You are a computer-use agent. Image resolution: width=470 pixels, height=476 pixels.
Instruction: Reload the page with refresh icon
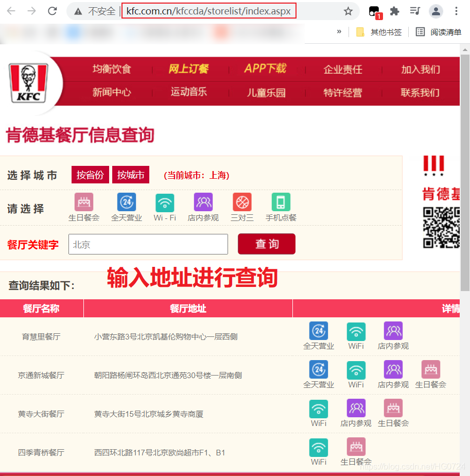pos(53,11)
